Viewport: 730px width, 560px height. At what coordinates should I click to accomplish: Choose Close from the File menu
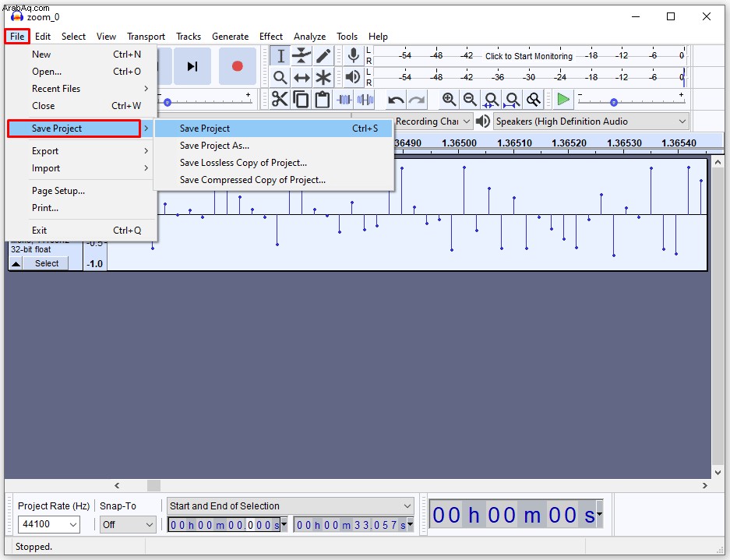(81, 106)
